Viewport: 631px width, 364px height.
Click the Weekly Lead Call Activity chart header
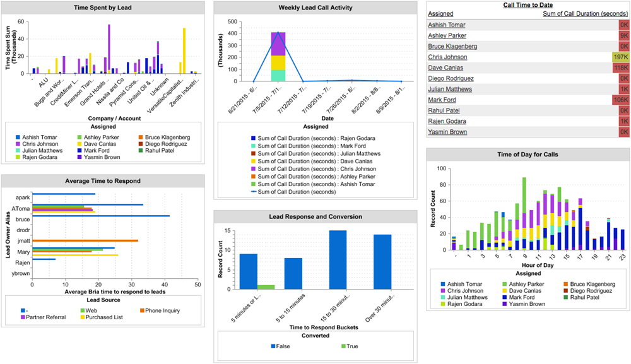[x=315, y=8]
